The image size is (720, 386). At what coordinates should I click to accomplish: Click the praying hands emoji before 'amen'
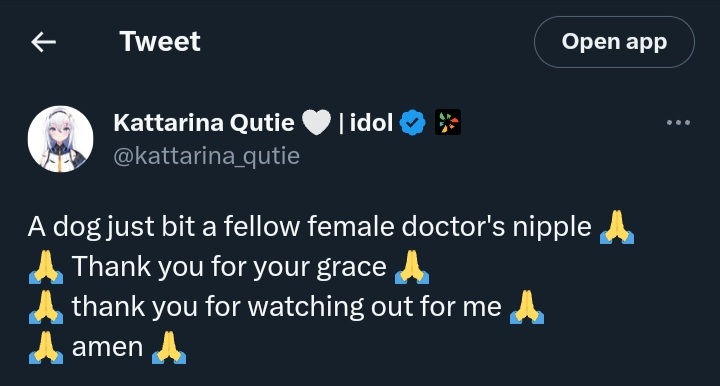(x=46, y=347)
